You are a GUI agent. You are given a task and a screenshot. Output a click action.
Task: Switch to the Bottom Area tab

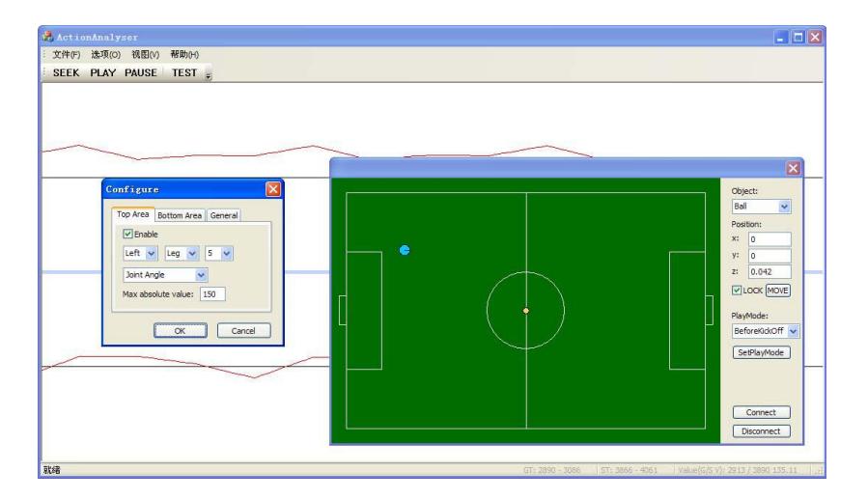point(180,216)
